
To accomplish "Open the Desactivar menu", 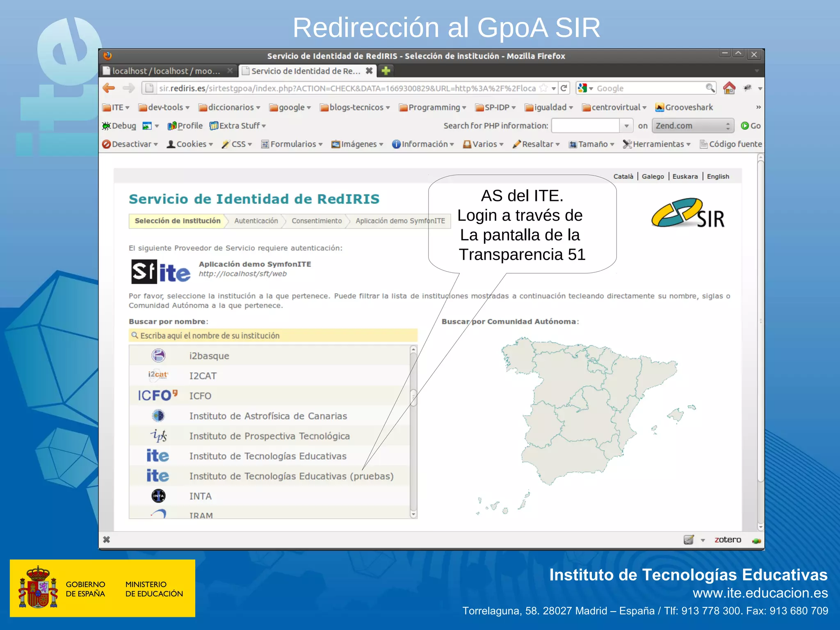I will (130, 144).
